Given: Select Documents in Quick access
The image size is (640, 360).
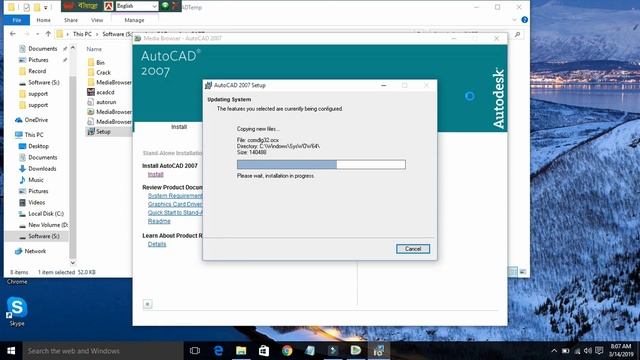Looking at the screenshot, I should pyautogui.click(x=42, y=49).
